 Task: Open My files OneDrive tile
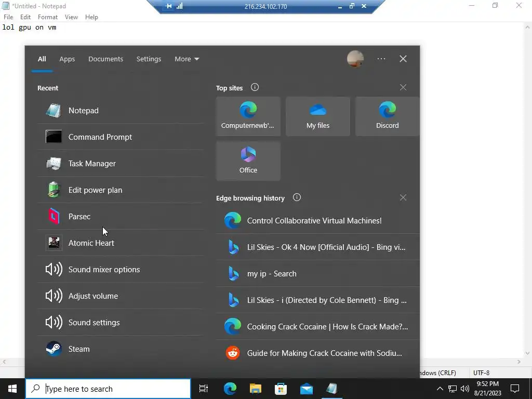318,116
